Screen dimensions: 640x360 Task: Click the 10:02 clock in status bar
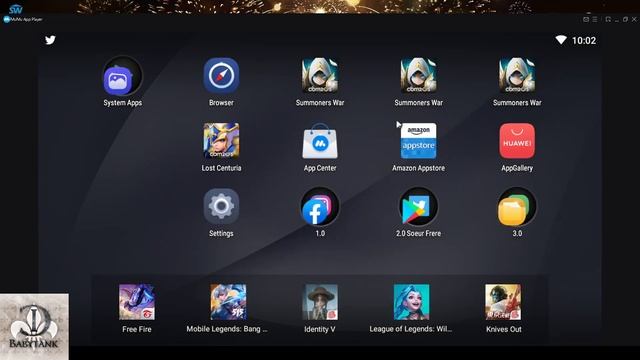[x=584, y=40]
